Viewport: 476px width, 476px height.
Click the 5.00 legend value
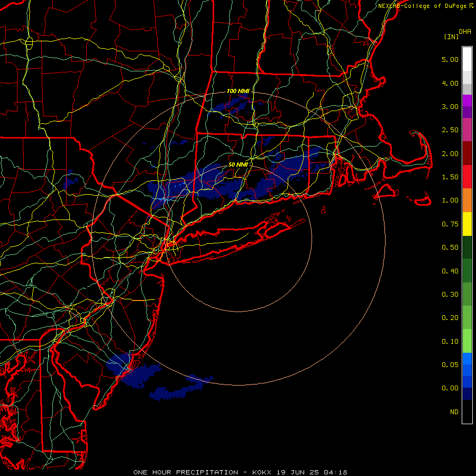point(450,59)
